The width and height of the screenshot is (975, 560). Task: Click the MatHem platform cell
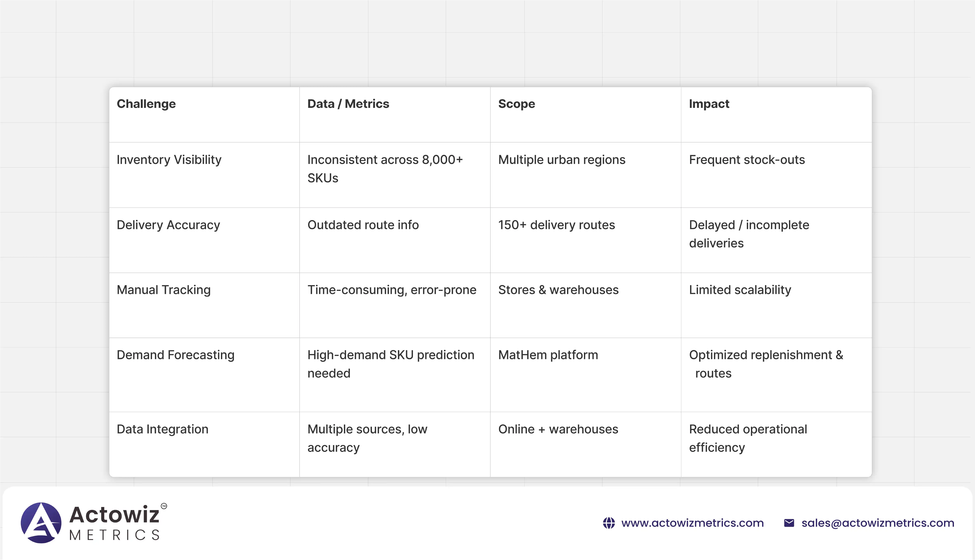548,355
